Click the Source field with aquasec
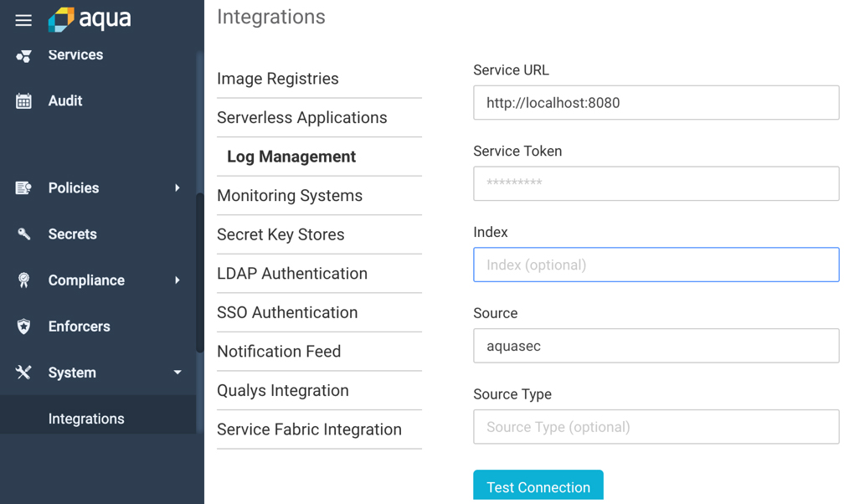844x504 pixels. point(656,346)
